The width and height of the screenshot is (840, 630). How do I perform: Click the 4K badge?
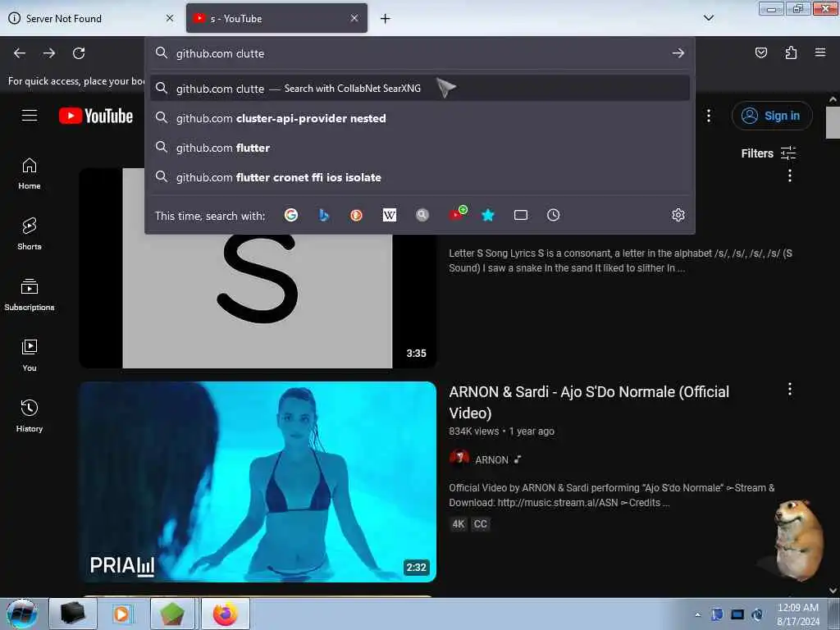tap(459, 524)
